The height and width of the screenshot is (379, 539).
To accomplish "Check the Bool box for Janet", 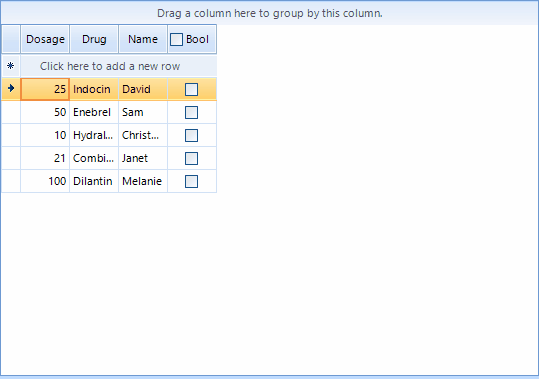I will point(191,158).
